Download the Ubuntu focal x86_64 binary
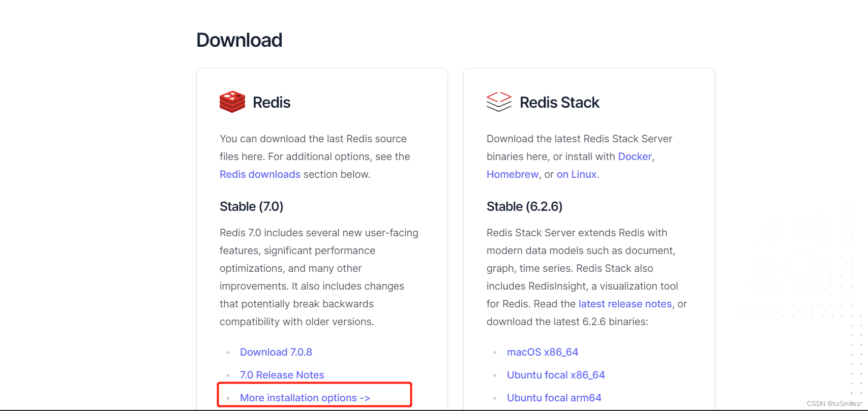The height and width of the screenshot is (411, 868). tap(555, 374)
